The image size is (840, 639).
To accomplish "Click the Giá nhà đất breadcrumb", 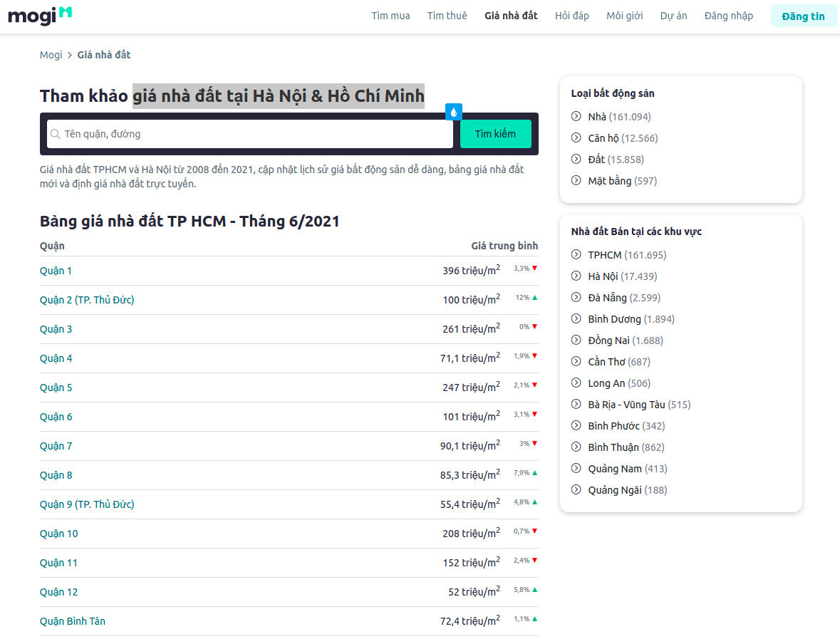I will tap(104, 55).
